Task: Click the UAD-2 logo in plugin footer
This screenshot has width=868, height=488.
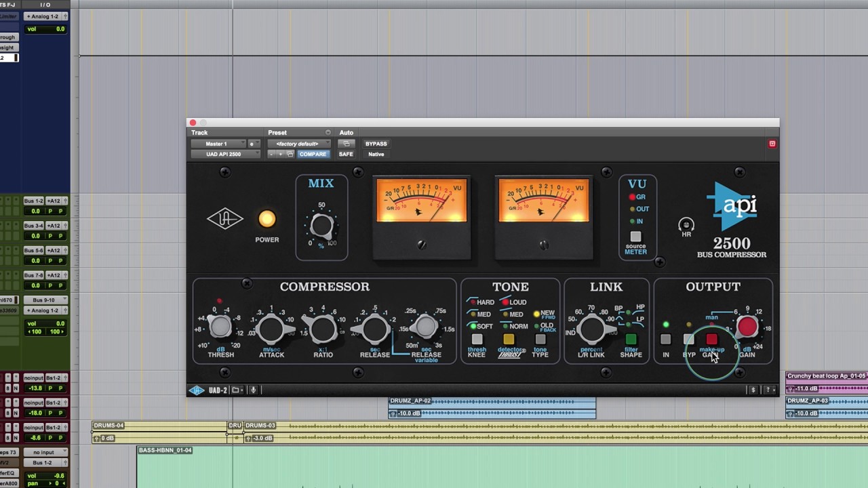Action: tap(208, 390)
